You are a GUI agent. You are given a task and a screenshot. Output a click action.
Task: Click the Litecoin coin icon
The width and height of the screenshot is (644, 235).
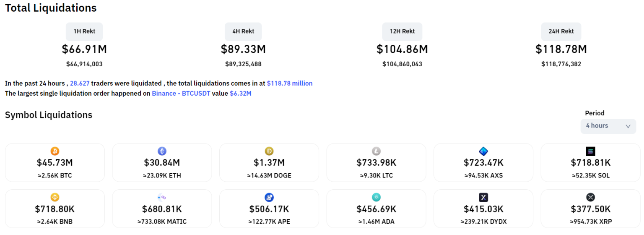click(x=376, y=151)
